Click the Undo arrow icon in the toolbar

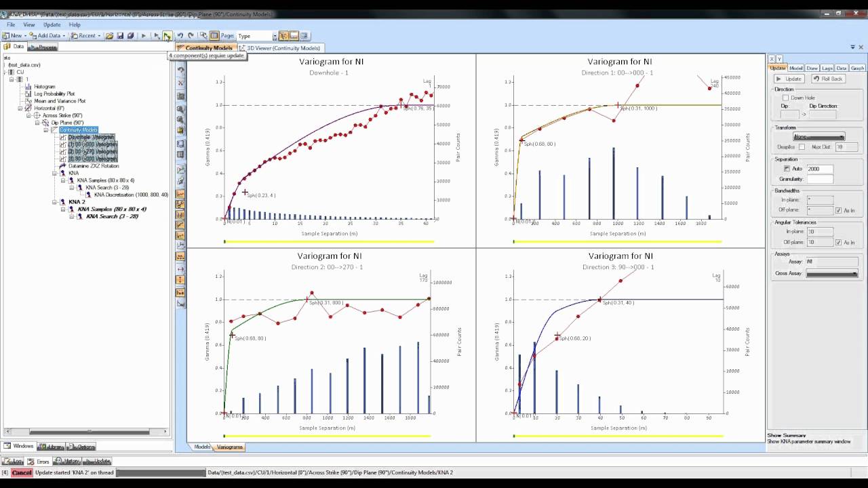[x=180, y=35]
